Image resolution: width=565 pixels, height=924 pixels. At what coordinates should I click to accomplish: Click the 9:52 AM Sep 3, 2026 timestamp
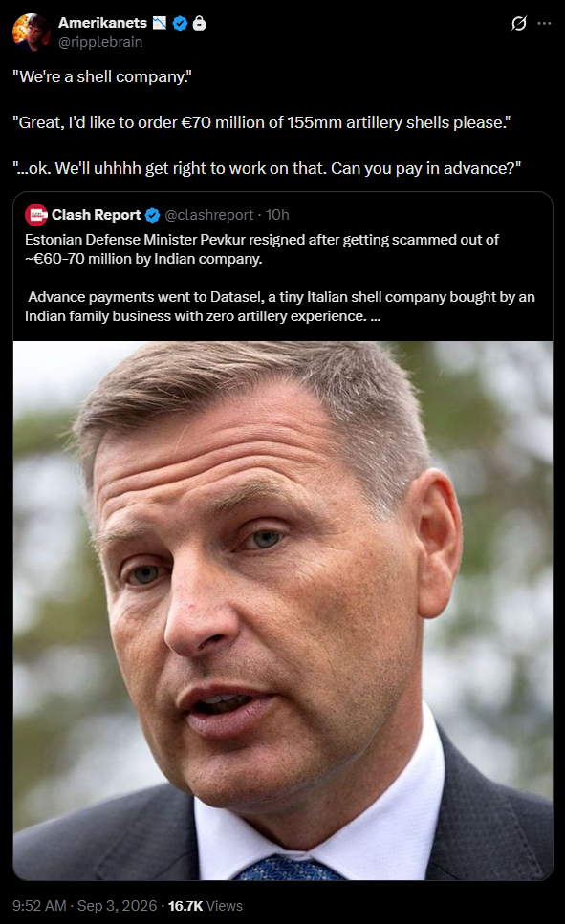pos(85,906)
